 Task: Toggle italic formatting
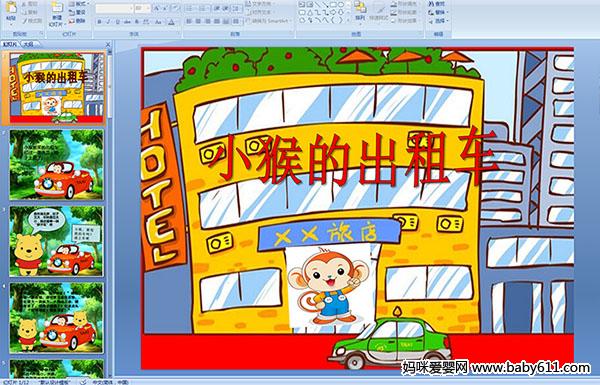pos(108,22)
